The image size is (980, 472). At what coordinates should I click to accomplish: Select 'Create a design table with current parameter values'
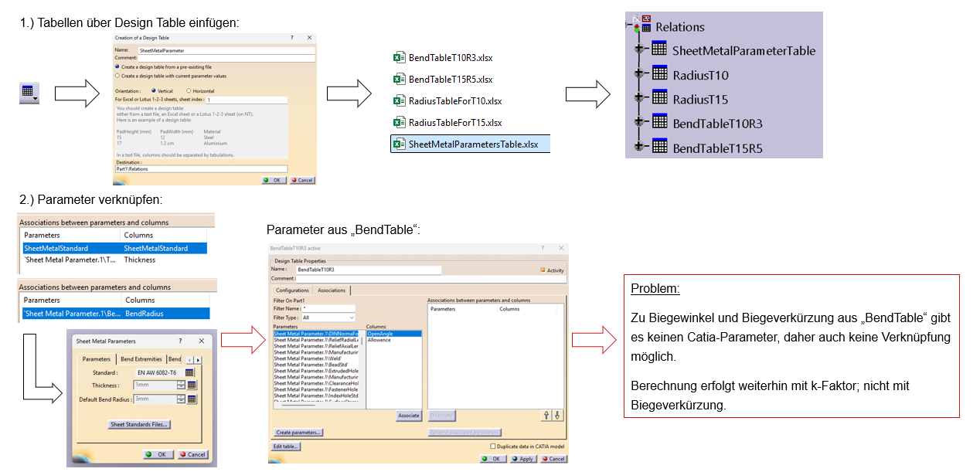tap(117, 76)
